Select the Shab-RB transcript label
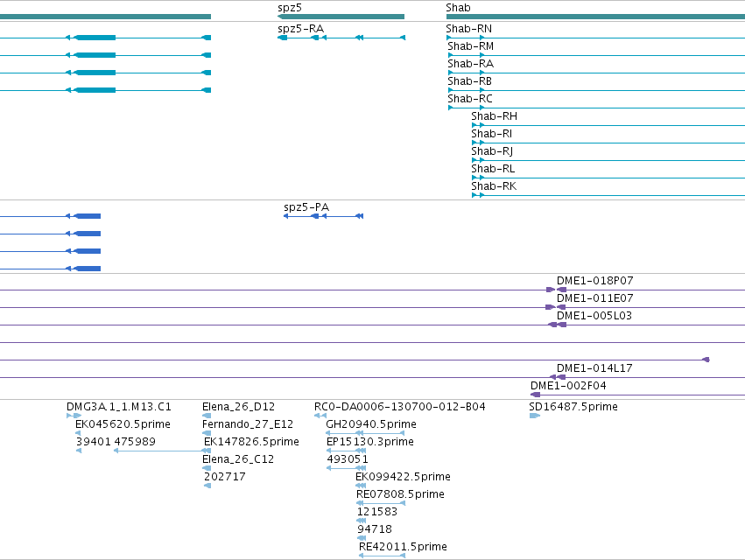The height and width of the screenshot is (560, 745). pyautogui.click(x=469, y=81)
